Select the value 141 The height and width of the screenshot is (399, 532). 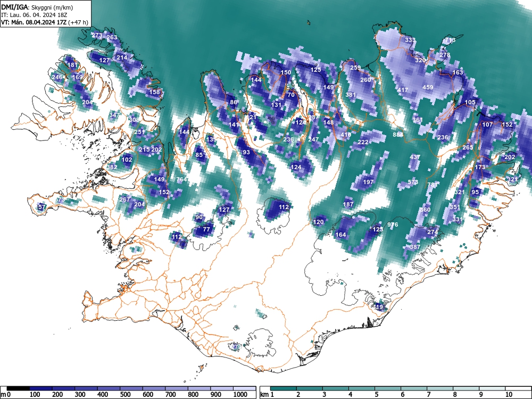tap(234, 124)
